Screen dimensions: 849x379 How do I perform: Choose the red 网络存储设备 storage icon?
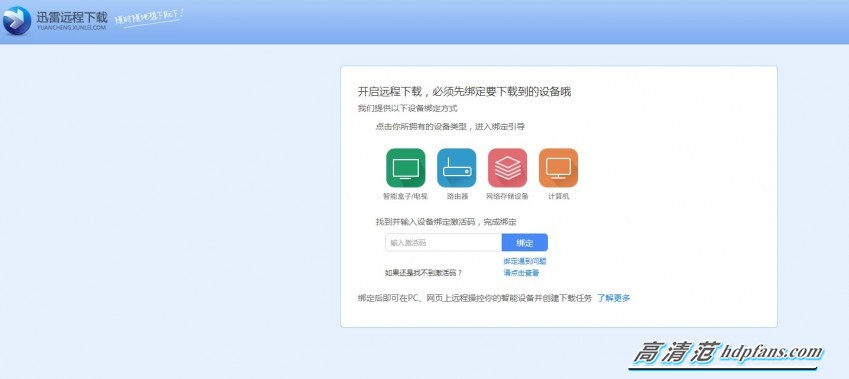(x=507, y=168)
